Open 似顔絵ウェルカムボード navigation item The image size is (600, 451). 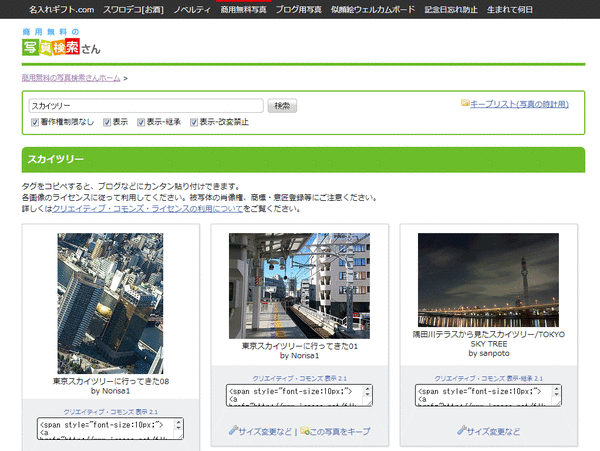(373, 10)
